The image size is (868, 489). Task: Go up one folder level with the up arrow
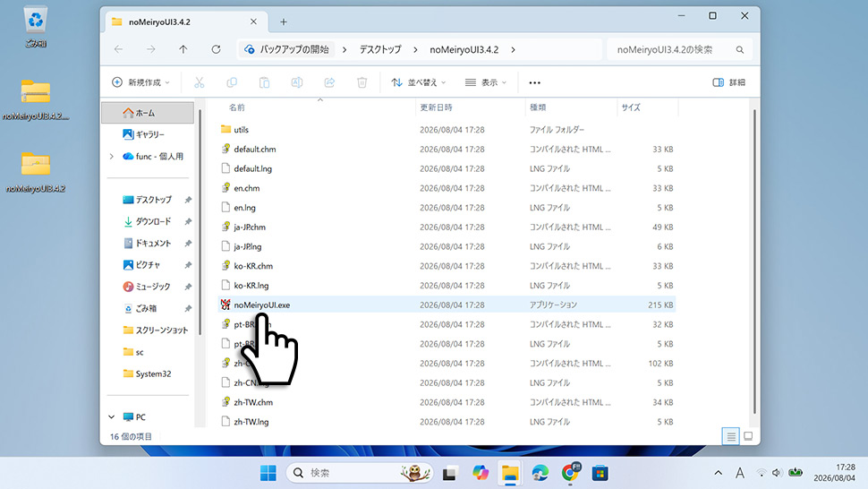tap(183, 49)
